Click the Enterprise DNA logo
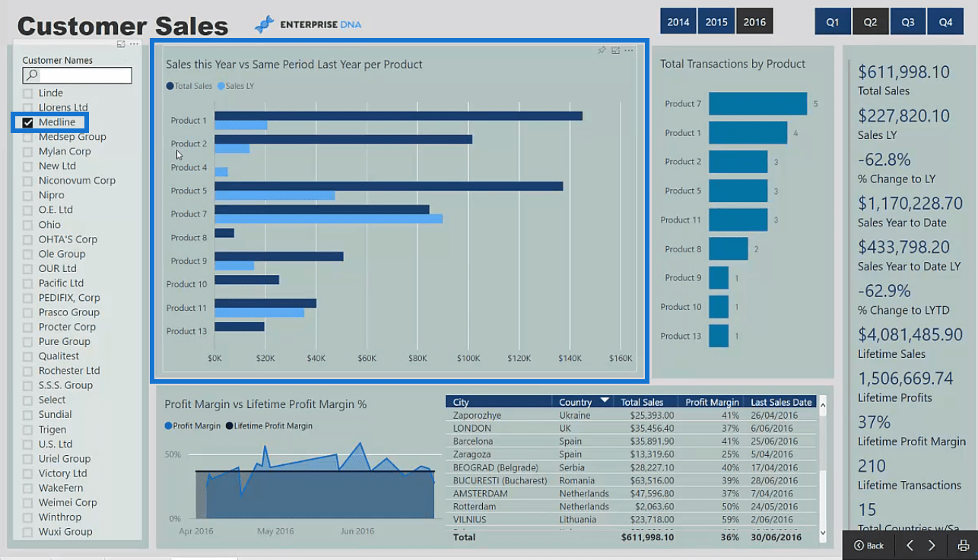Viewport: 978px width, 560px height. pyautogui.click(x=308, y=24)
